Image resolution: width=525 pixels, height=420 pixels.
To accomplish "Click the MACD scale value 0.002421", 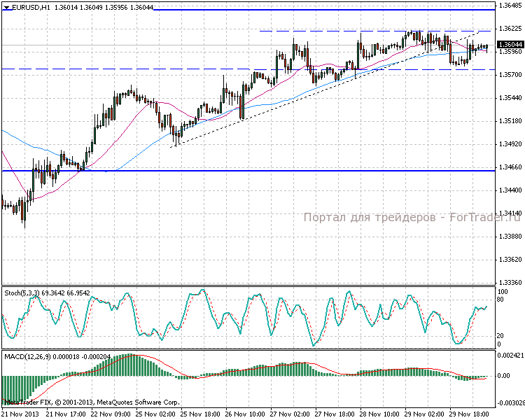I will pos(510,356).
